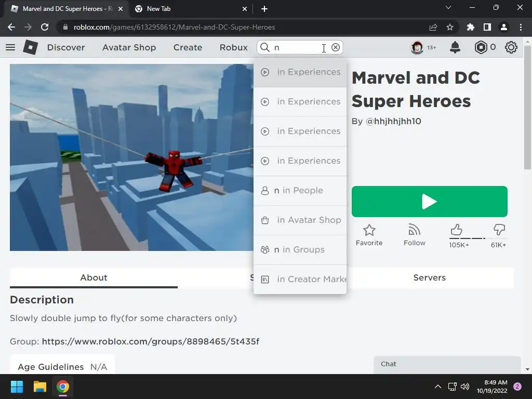This screenshot has height=399, width=532.
Task: View site information lock icon
Action: pos(65,27)
